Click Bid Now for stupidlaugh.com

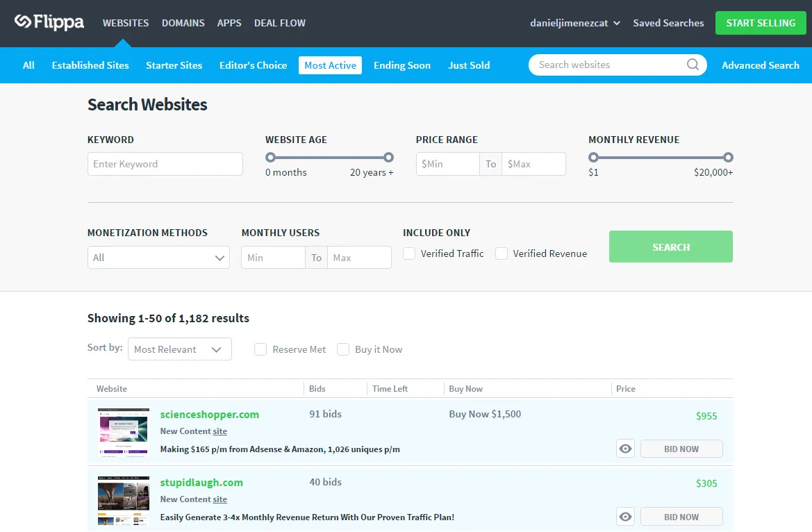681,517
